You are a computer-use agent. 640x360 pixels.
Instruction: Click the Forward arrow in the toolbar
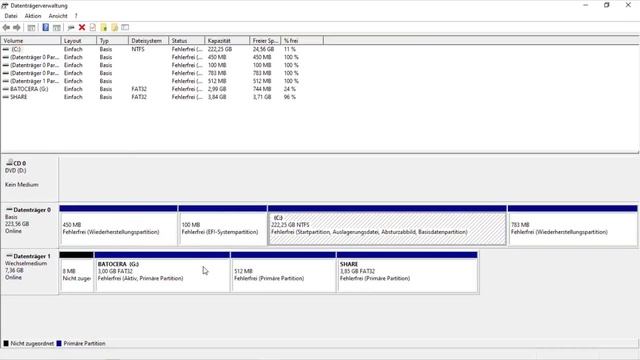17,27
